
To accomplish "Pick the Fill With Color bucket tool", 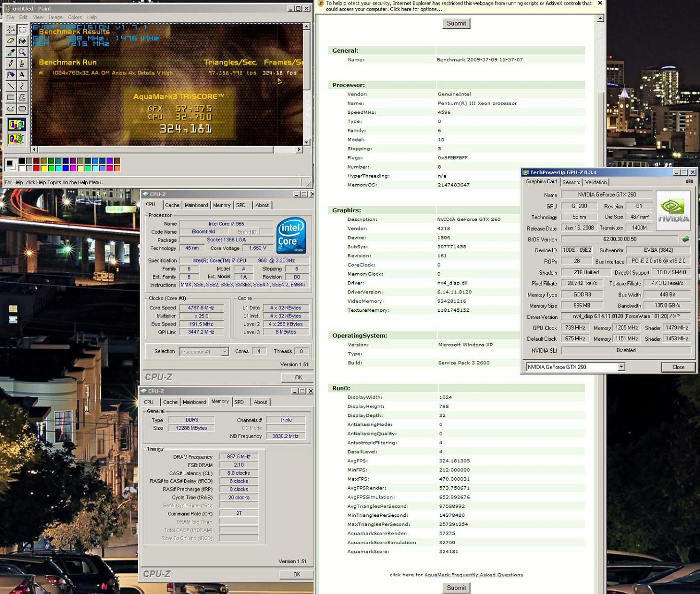I will click(22, 41).
